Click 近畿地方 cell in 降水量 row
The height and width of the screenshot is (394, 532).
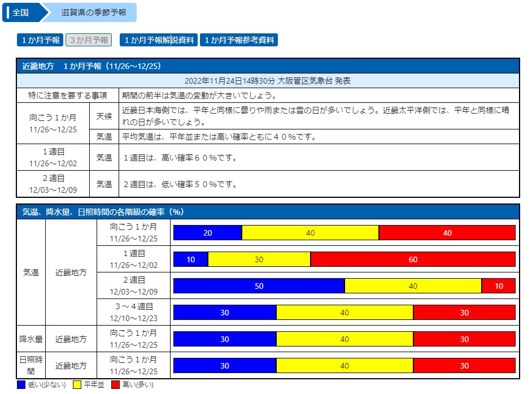(71, 339)
